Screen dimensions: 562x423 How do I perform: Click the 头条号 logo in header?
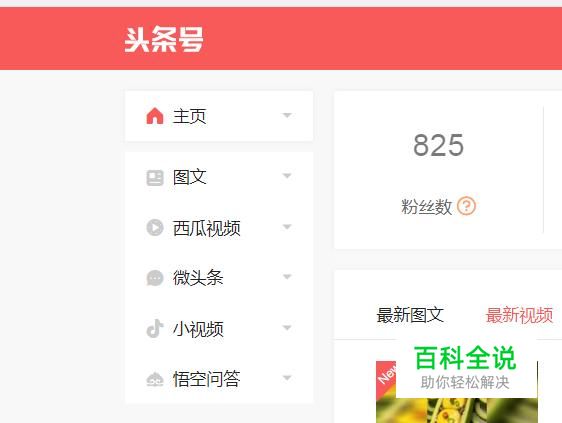pyautogui.click(x=164, y=39)
